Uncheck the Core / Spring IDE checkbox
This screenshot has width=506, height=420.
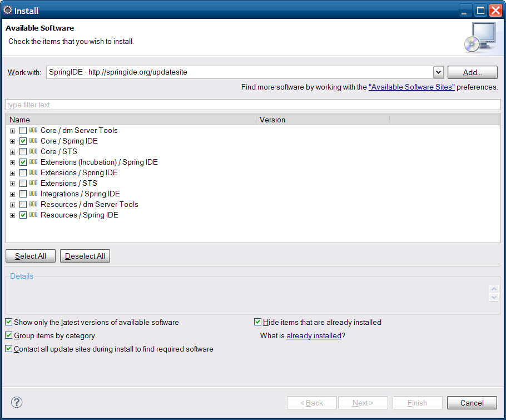pos(23,141)
